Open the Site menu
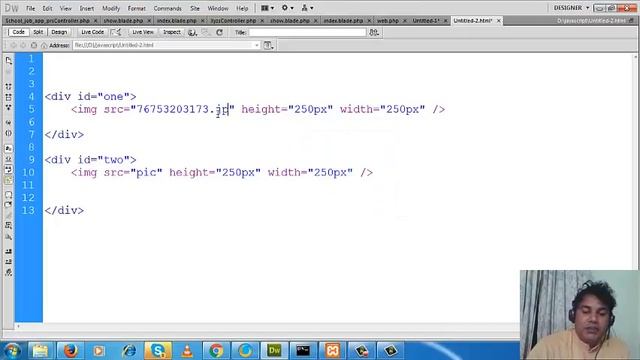The image size is (640, 360). 195,8
